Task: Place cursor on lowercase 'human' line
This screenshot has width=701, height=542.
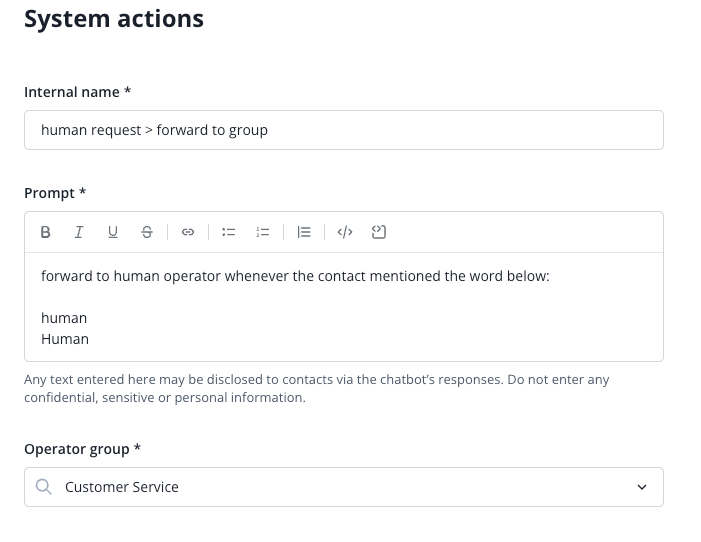Action: [x=64, y=318]
